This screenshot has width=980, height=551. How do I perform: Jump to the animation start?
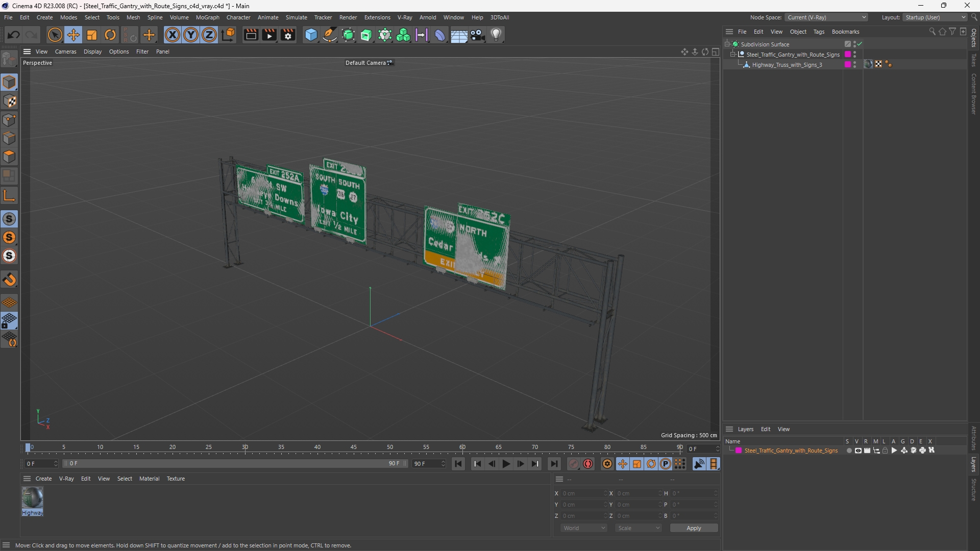[x=458, y=464]
